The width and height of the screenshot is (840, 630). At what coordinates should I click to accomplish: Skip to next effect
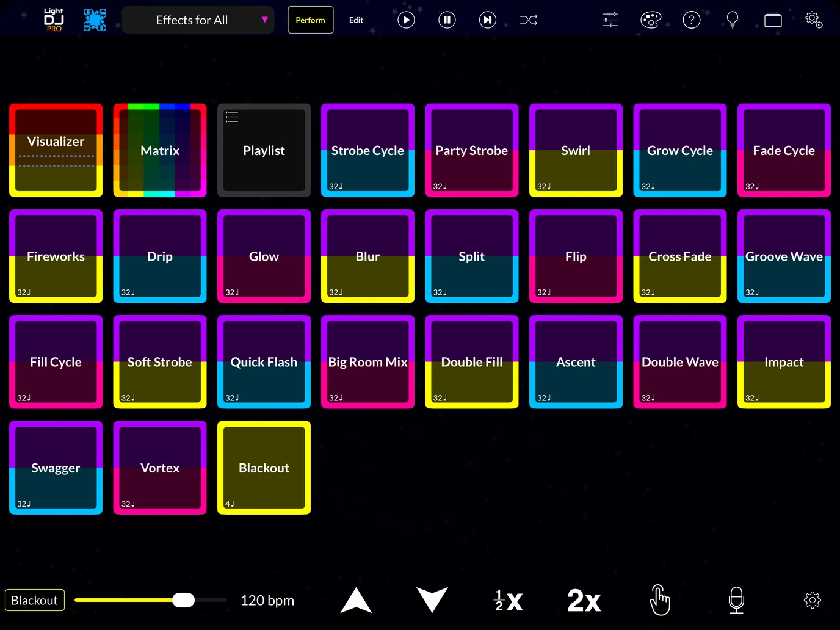tap(488, 20)
